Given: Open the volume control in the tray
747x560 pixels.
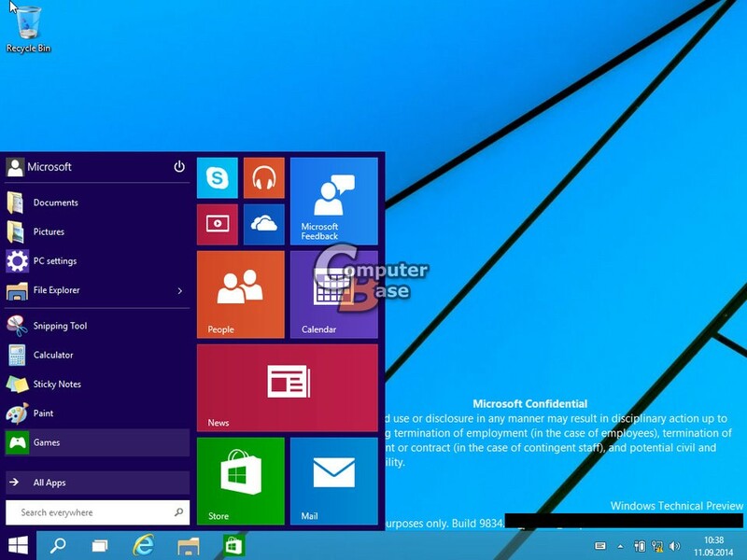Looking at the screenshot, I should click(x=673, y=544).
